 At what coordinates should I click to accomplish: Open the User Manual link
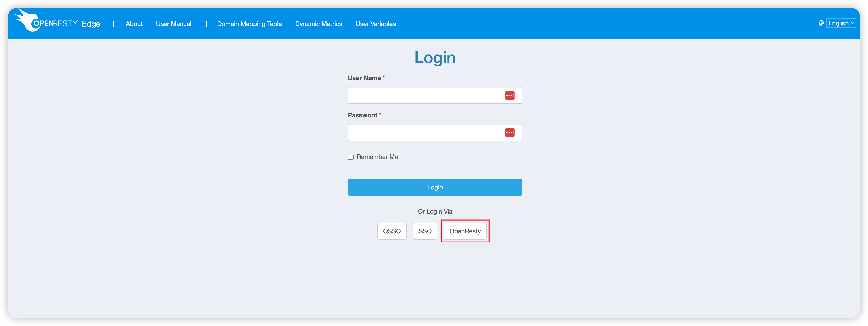pos(173,24)
